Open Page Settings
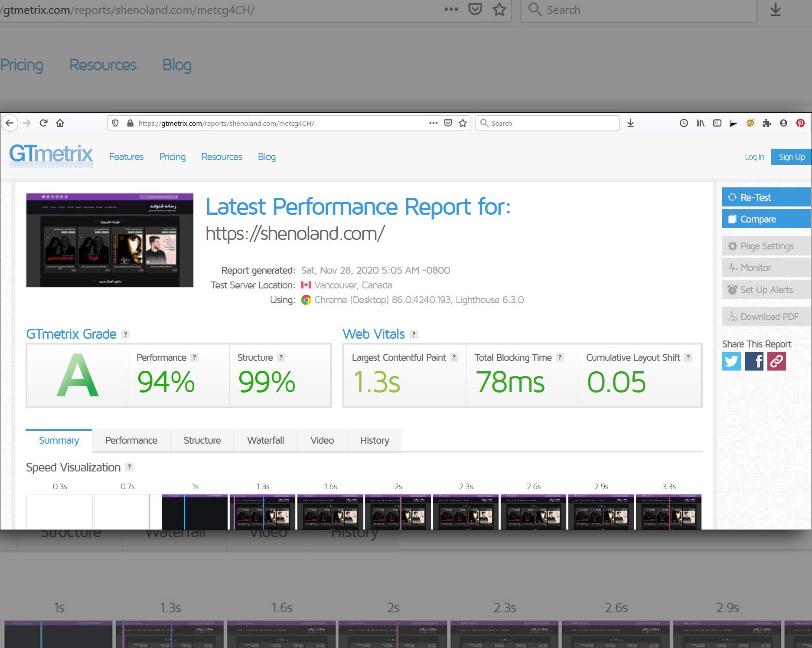812x648 pixels. 766,246
